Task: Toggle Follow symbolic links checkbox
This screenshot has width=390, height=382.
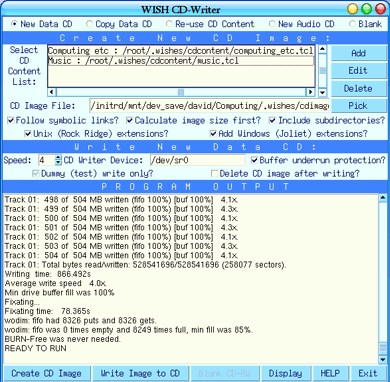Action: [x=11, y=120]
